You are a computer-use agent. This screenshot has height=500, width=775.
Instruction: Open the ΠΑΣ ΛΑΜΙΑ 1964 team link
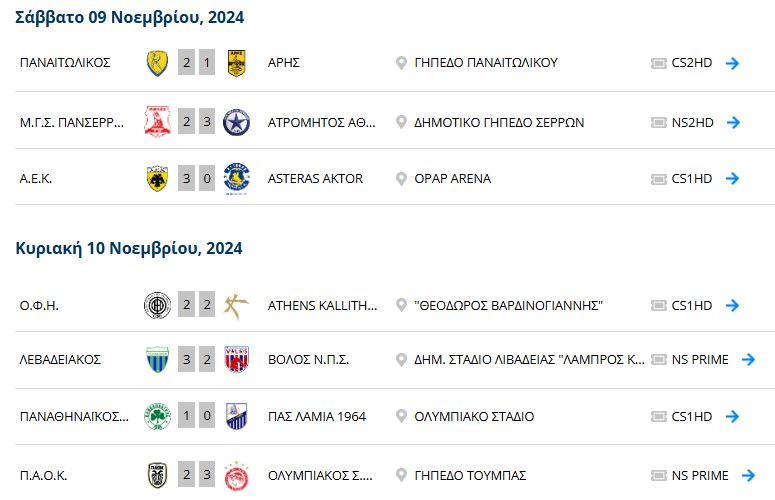pos(317,417)
